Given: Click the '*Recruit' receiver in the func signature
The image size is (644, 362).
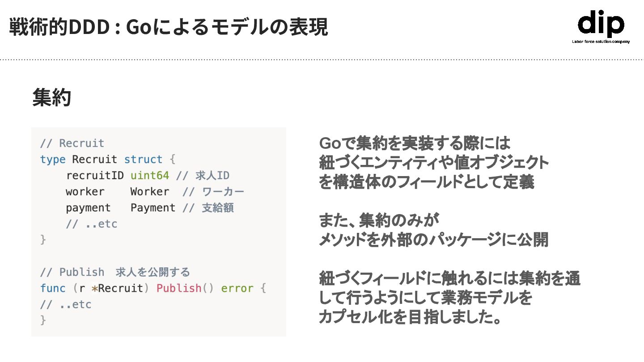Looking at the screenshot, I should pyautogui.click(x=118, y=288).
